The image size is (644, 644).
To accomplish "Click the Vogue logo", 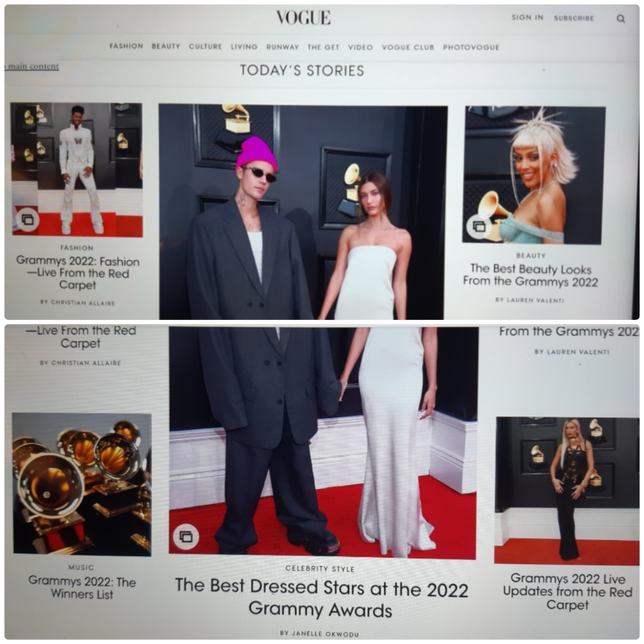I will [303, 17].
